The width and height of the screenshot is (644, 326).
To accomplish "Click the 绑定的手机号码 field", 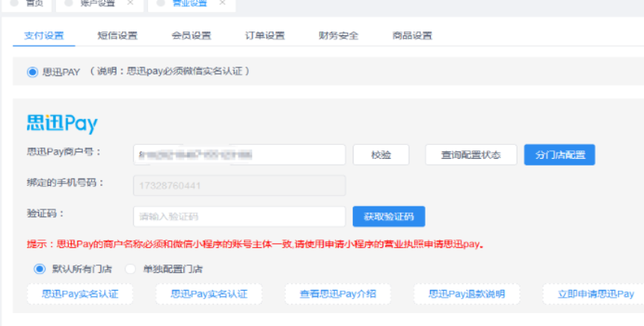I will click(x=239, y=186).
